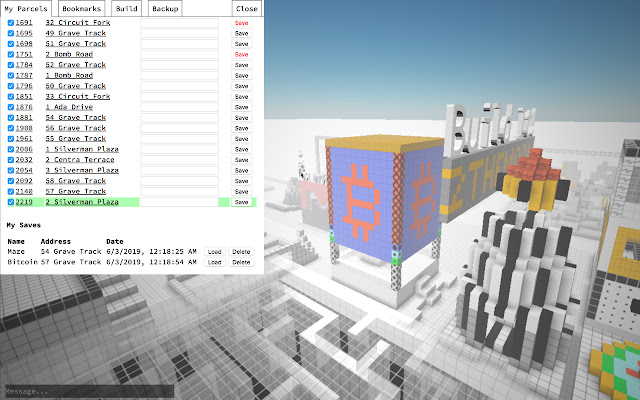Select the date 6/3/2019, 12:18:25 AM
The height and width of the screenshot is (400, 640).
click(151, 252)
